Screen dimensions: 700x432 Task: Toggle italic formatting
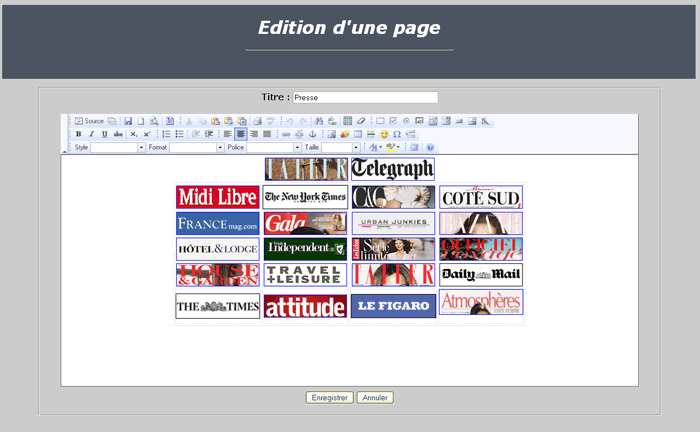point(92,134)
